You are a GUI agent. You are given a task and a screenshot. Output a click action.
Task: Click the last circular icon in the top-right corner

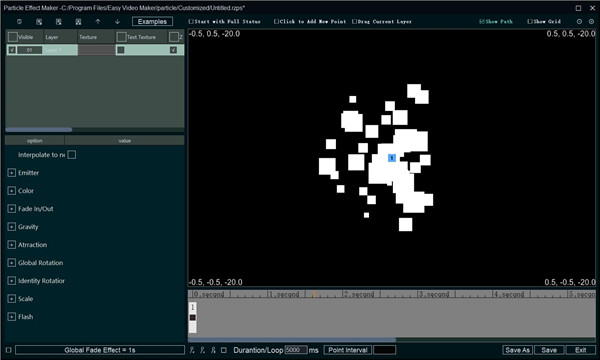592,22
